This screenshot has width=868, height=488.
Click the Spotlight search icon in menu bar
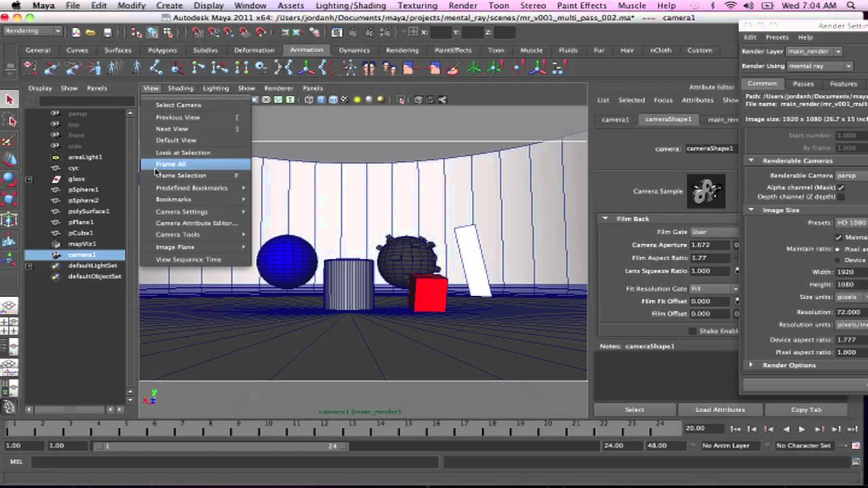click(x=852, y=5)
